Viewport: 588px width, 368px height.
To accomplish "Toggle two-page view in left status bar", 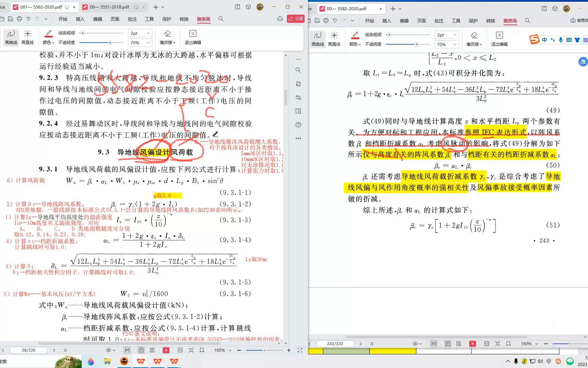I will pyautogui.click(x=152, y=350).
